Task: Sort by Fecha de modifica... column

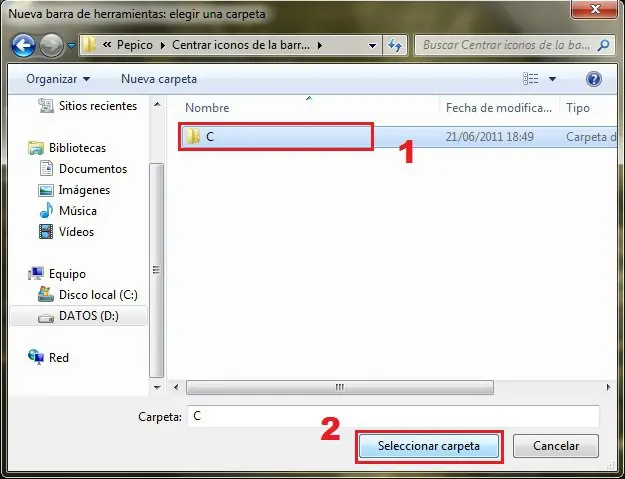Action: pos(499,108)
